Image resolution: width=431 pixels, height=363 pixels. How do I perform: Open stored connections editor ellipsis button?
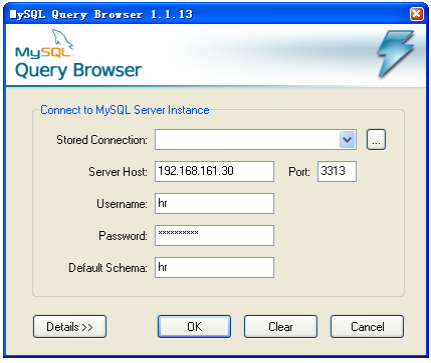click(376, 140)
